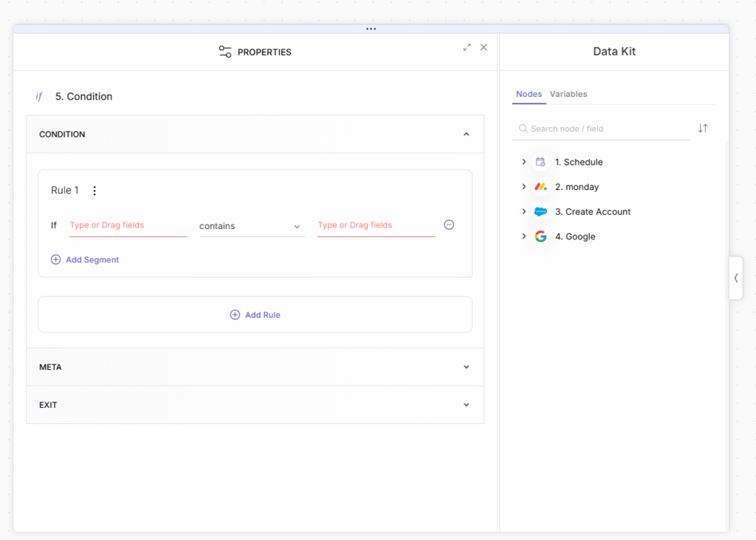The width and height of the screenshot is (756, 540).
Task: Click the first 'Type or Drag fields' input
Action: pos(128,226)
